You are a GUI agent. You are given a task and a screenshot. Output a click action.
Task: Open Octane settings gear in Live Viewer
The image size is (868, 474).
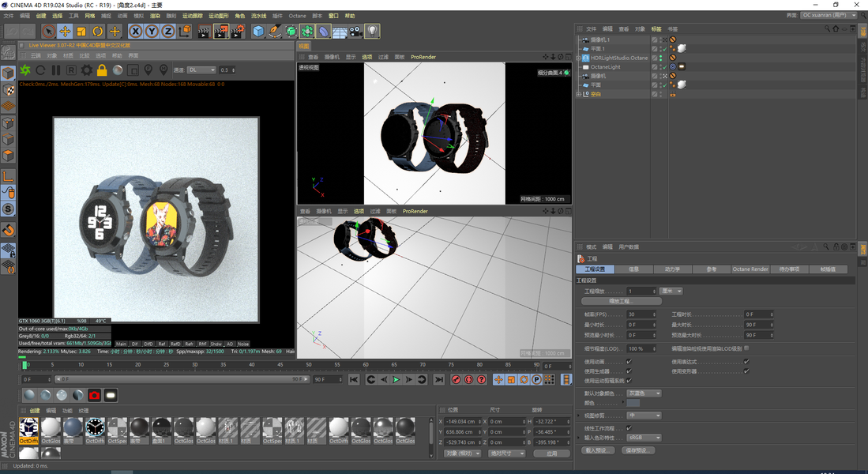[87, 70]
